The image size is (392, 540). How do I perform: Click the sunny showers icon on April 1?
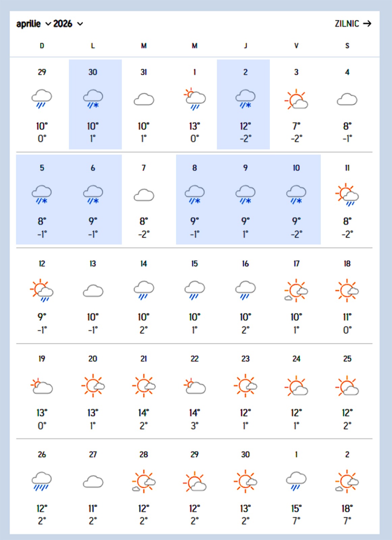click(195, 99)
